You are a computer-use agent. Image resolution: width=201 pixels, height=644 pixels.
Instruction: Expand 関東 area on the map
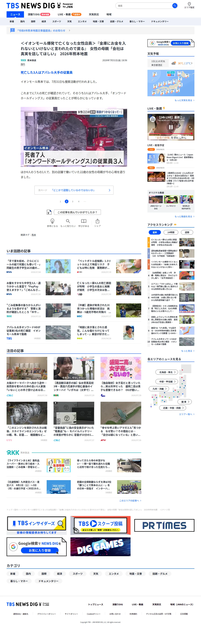pyautogui.click(x=185, y=402)
